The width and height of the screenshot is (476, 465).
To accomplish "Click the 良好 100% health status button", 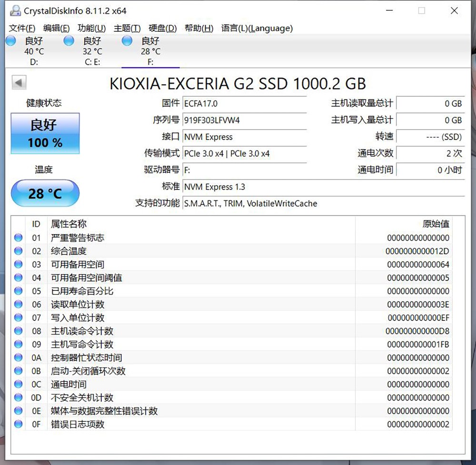I will click(45, 133).
